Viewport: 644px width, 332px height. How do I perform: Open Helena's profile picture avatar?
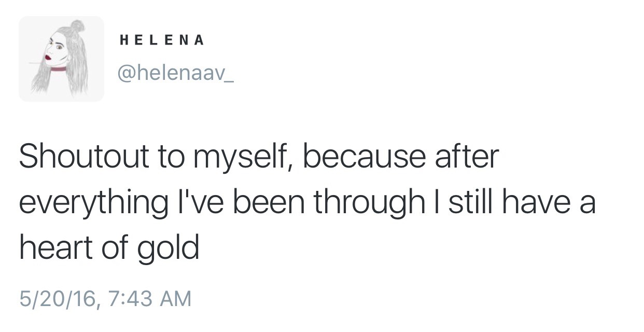pos(61,59)
